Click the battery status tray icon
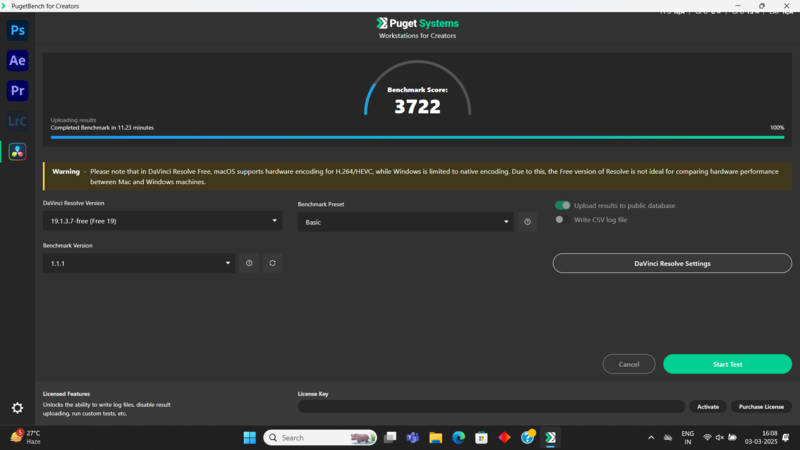The image size is (800, 450). (733, 438)
